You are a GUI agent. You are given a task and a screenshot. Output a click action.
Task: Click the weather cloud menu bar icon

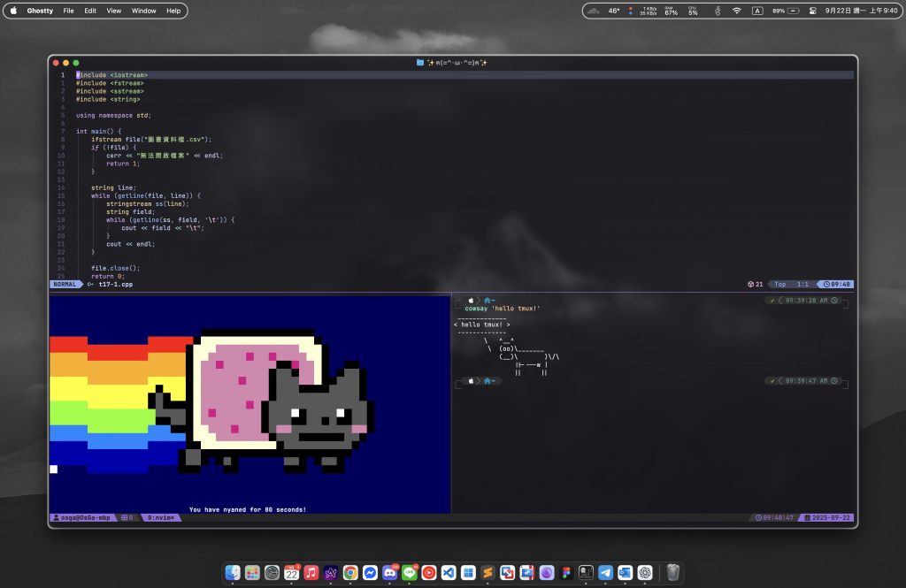pyautogui.click(x=594, y=11)
